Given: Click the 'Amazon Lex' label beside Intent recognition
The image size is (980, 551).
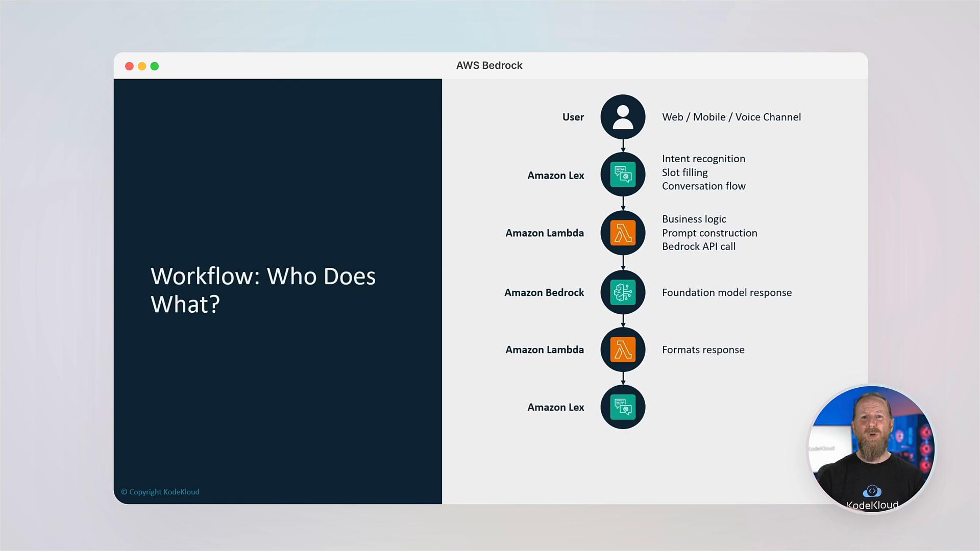Looking at the screenshot, I should [x=555, y=175].
